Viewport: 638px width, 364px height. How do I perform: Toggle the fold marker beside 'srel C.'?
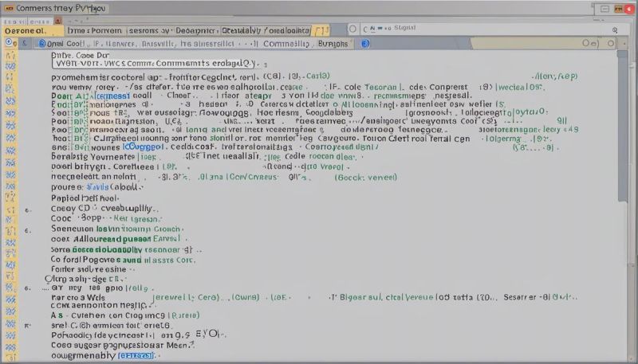point(27,326)
